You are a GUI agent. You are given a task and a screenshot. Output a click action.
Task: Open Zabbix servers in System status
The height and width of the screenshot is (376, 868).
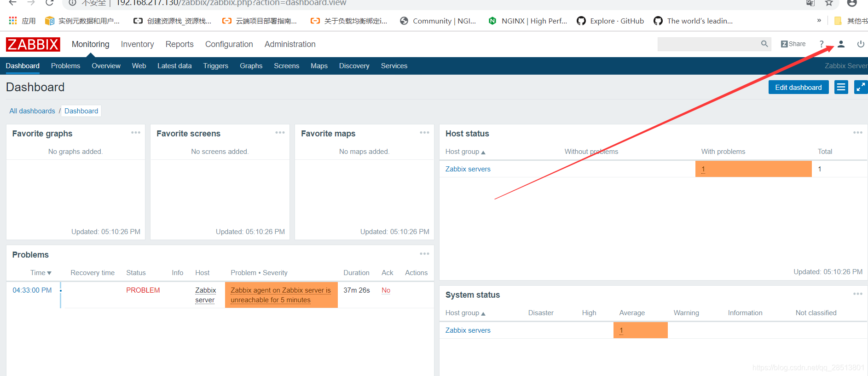pyautogui.click(x=468, y=330)
